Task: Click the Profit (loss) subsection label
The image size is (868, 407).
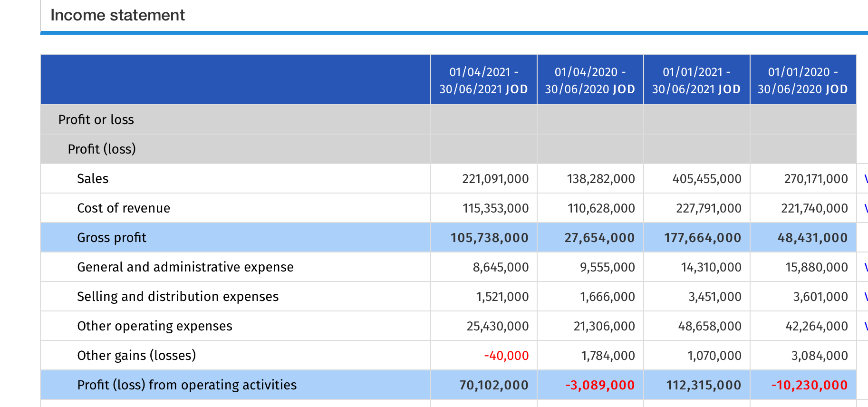Action: click(x=102, y=149)
